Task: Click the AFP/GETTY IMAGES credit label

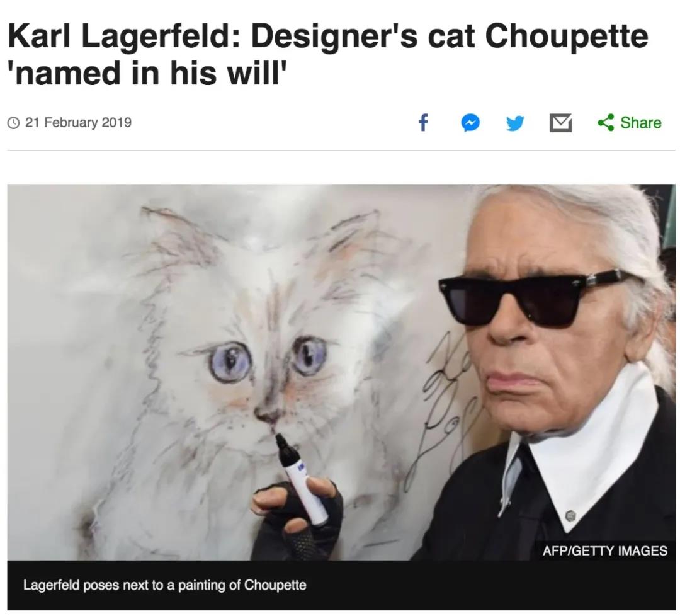Action: [x=604, y=550]
